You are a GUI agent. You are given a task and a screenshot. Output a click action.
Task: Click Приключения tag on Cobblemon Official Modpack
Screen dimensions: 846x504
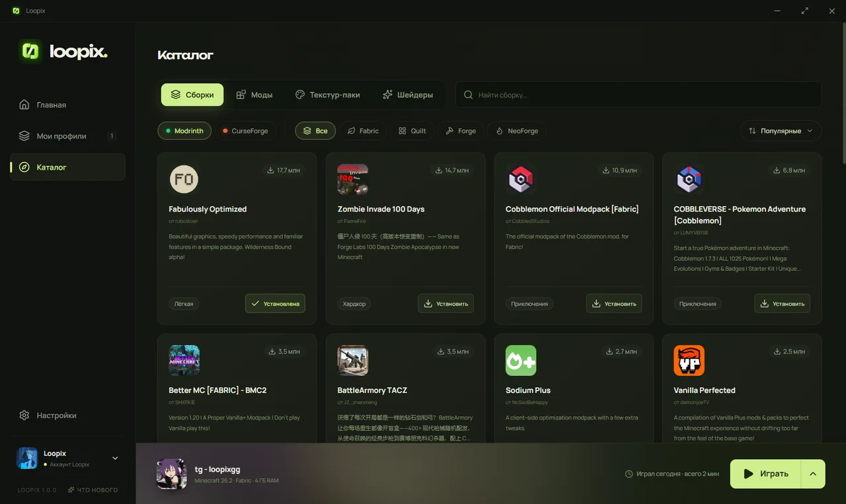tap(529, 304)
